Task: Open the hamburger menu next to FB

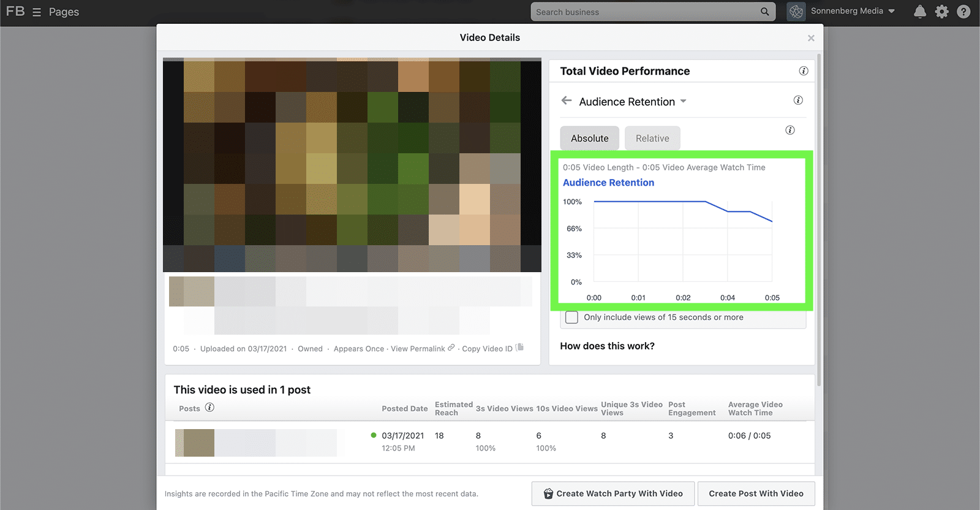Action: [37, 12]
